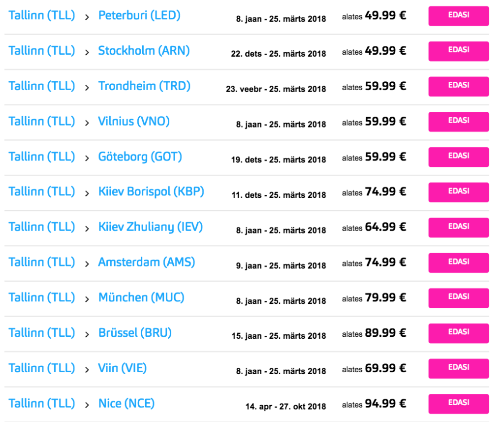The image size is (504, 422).
Task: Click the München (MUC) destination link
Action: tap(141, 297)
